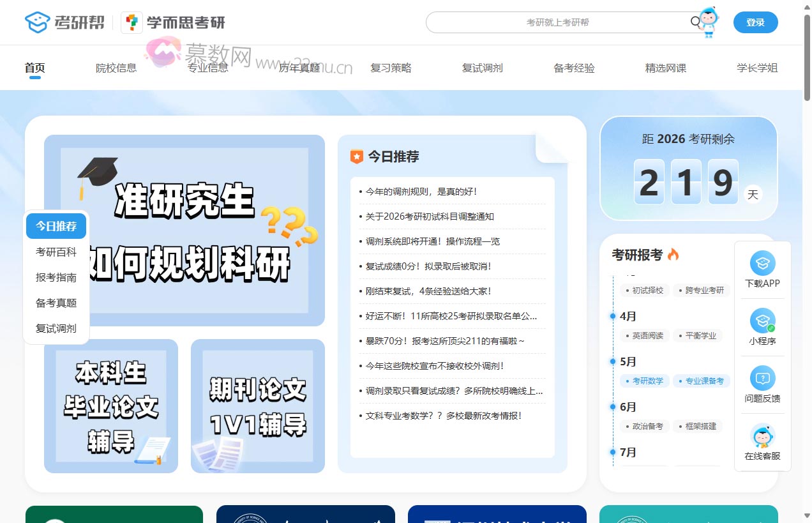Click the 登录 login button
812x523 pixels.
point(755,22)
